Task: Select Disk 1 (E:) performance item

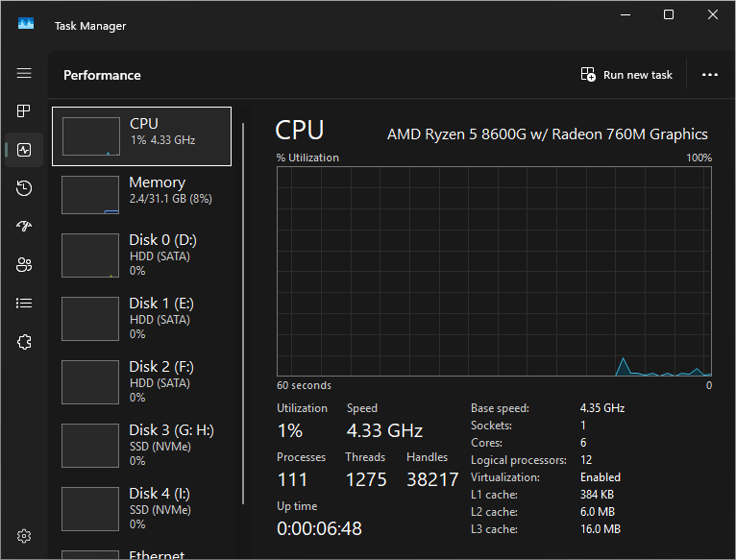Action: (142, 318)
